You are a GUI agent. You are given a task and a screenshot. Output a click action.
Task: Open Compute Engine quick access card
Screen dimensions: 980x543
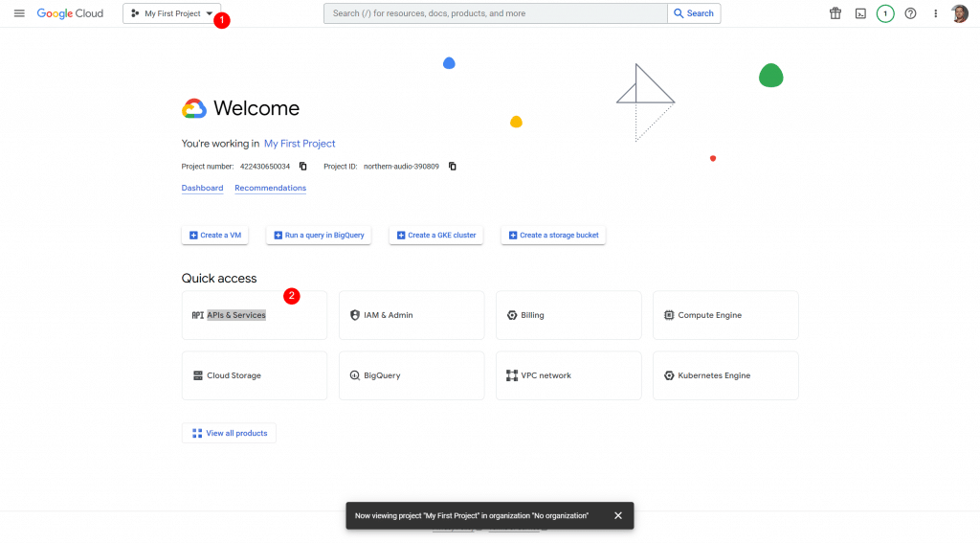coord(725,315)
